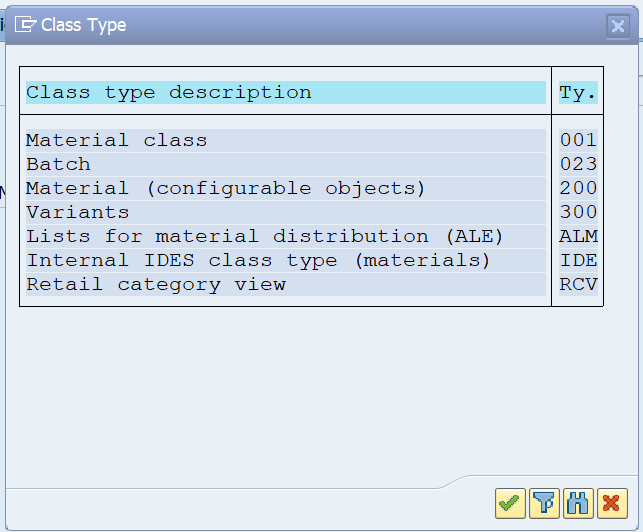Click the Ty. column header
The image size is (643, 532).
[578, 92]
